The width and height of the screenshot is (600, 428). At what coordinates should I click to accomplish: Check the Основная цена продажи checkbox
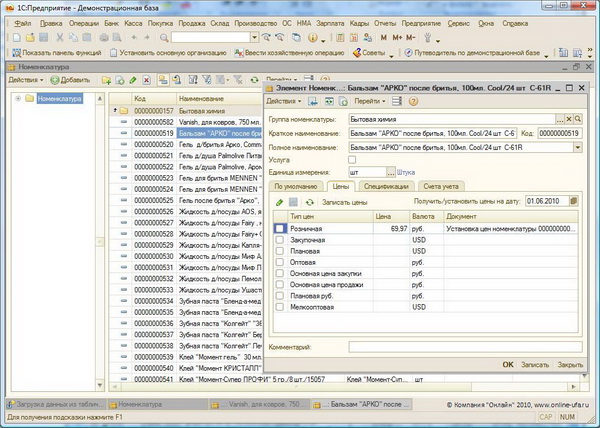click(280, 284)
